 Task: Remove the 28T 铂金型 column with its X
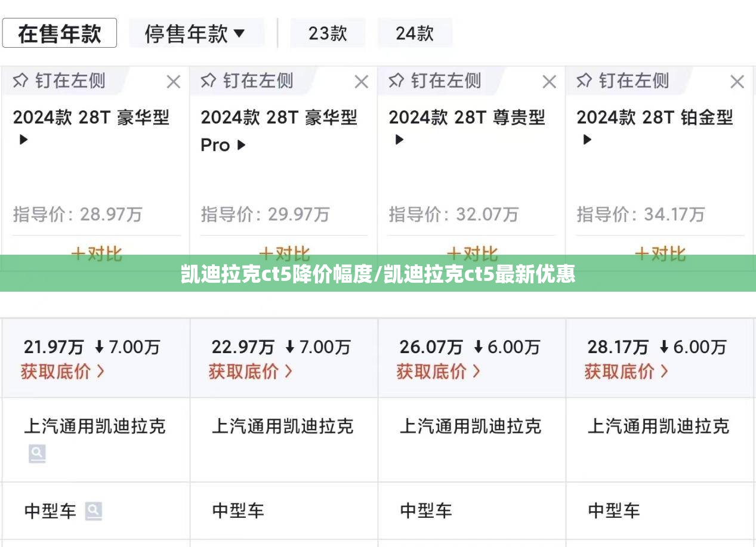click(x=738, y=82)
